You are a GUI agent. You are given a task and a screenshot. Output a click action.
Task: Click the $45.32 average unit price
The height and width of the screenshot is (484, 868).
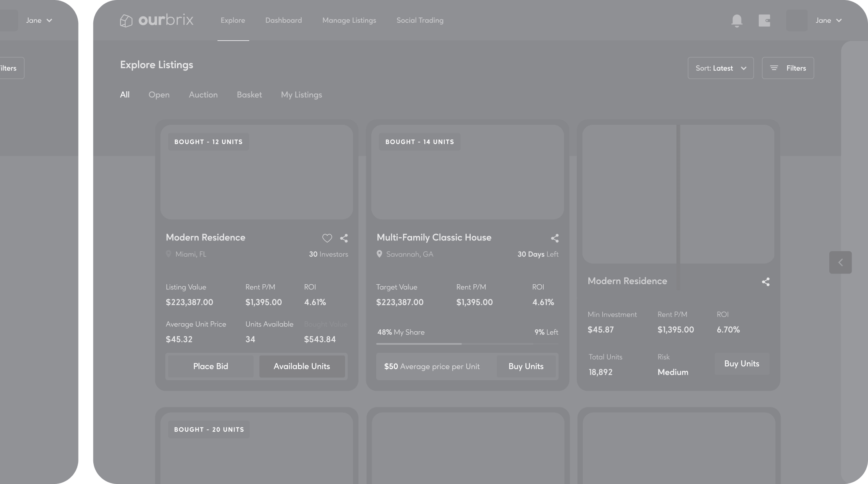point(179,340)
